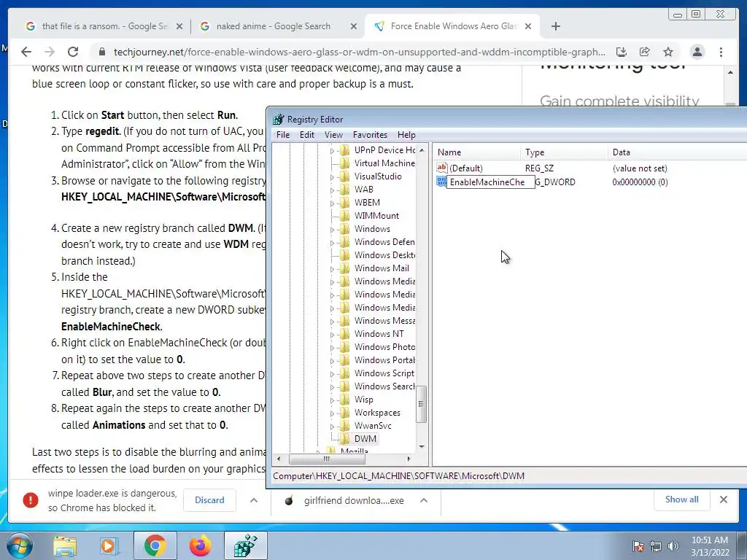Expand the Windows registry key
This screenshot has height=560, width=747.
click(332, 230)
